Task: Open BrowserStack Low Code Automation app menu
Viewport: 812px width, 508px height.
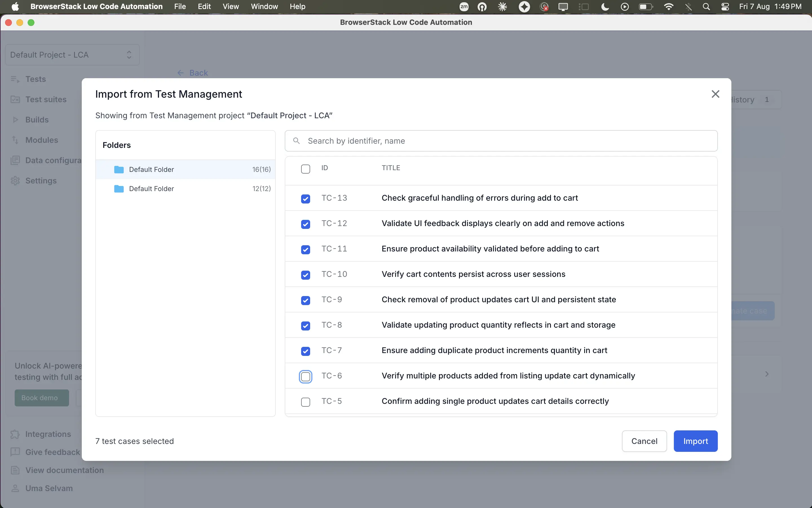Action: tap(97, 6)
